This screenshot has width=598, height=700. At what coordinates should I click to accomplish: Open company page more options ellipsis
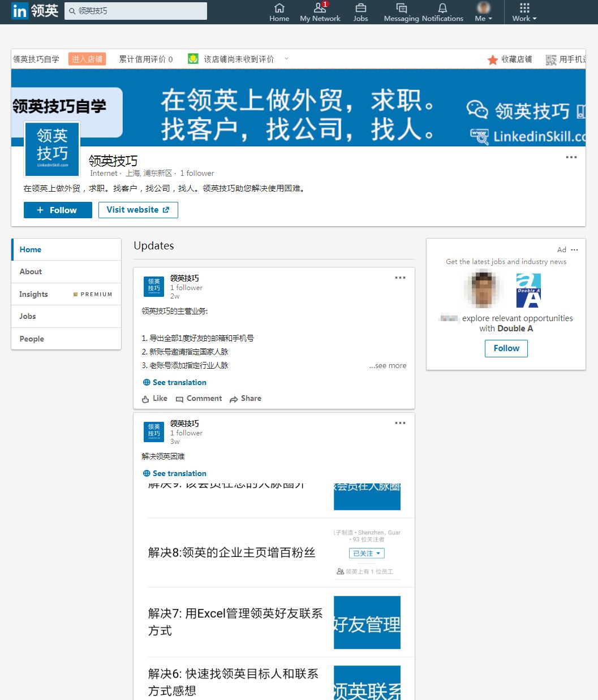tap(571, 157)
